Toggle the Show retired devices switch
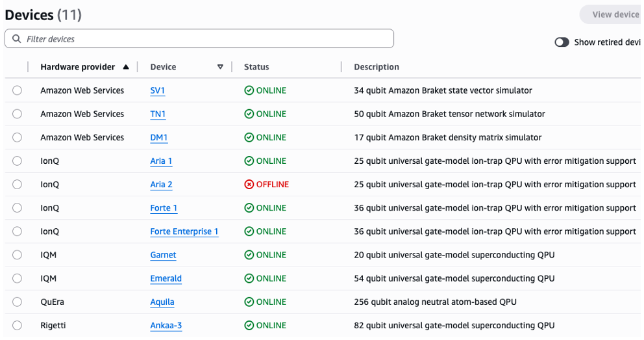 coord(562,42)
